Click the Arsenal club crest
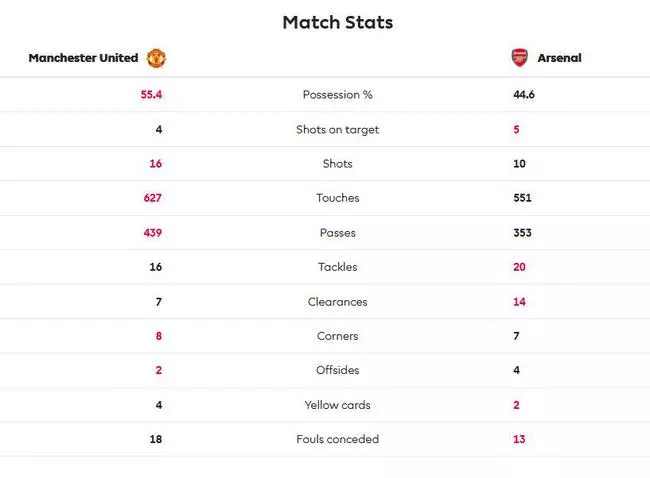650x478 pixels. pos(519,58)
